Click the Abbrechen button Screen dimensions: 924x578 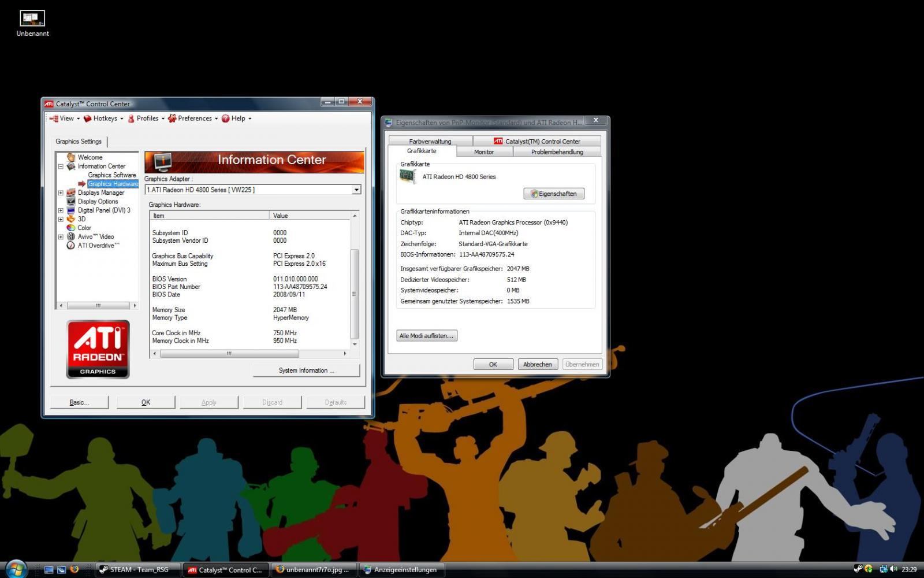coord(538,364)
